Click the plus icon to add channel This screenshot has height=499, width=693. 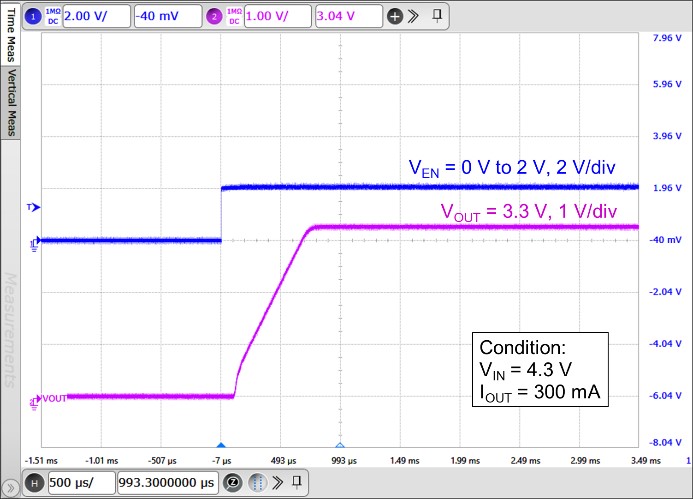[395, 17]
